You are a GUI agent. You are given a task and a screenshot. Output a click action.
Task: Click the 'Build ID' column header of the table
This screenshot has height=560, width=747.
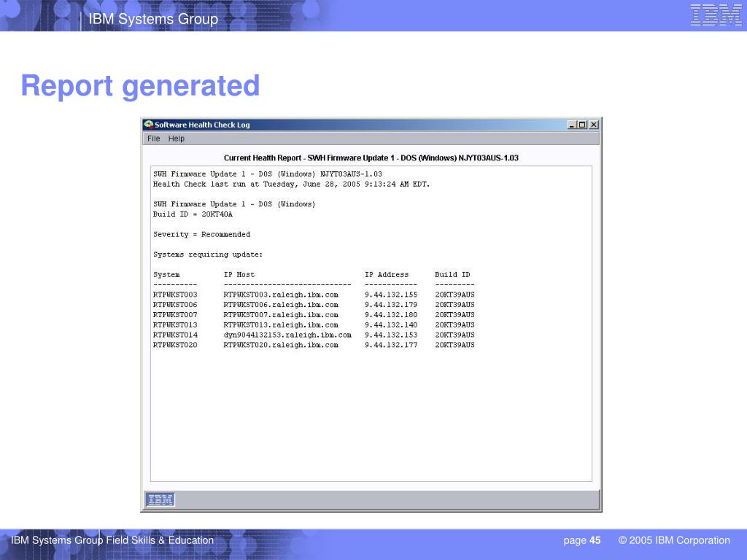pyautogui.click(x=452, y=275)
